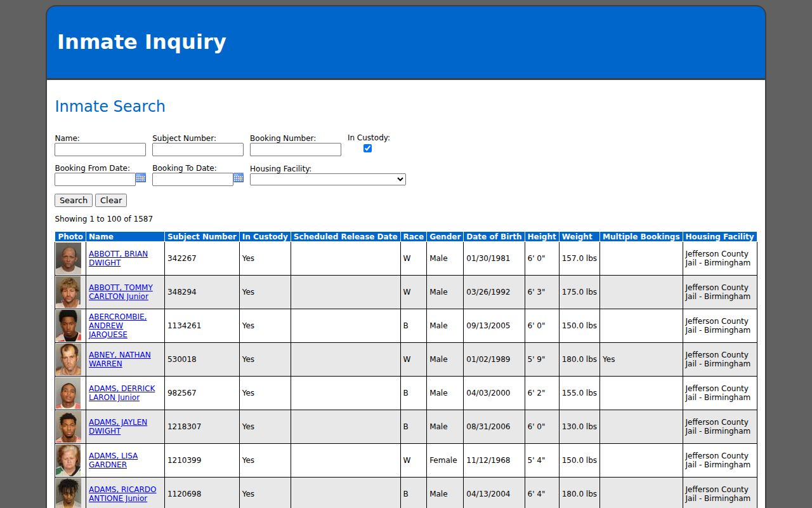Open ADAMS, JAYLEN DWIGHT inmate link

click(x=118, y=427)
